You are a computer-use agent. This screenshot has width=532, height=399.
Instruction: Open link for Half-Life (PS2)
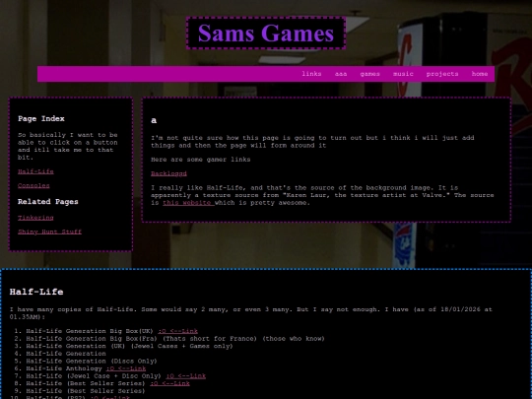[110, 397]
